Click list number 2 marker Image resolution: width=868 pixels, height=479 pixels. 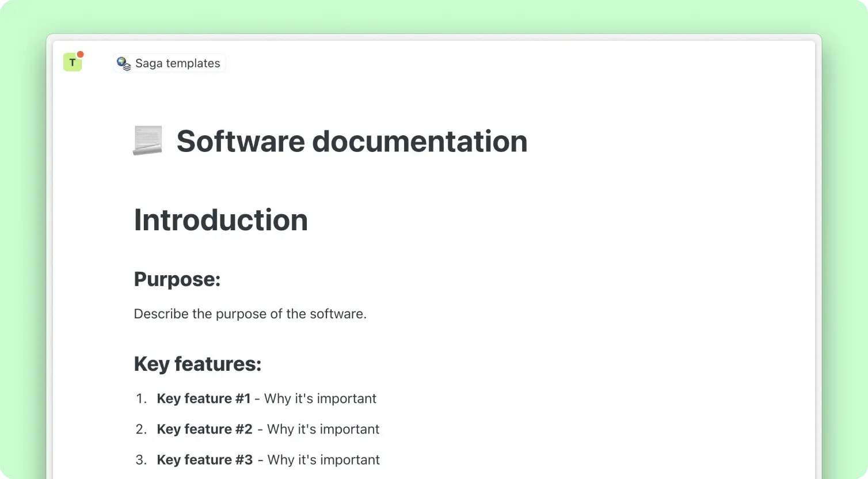pyautogui.click(x=141, y=429)
